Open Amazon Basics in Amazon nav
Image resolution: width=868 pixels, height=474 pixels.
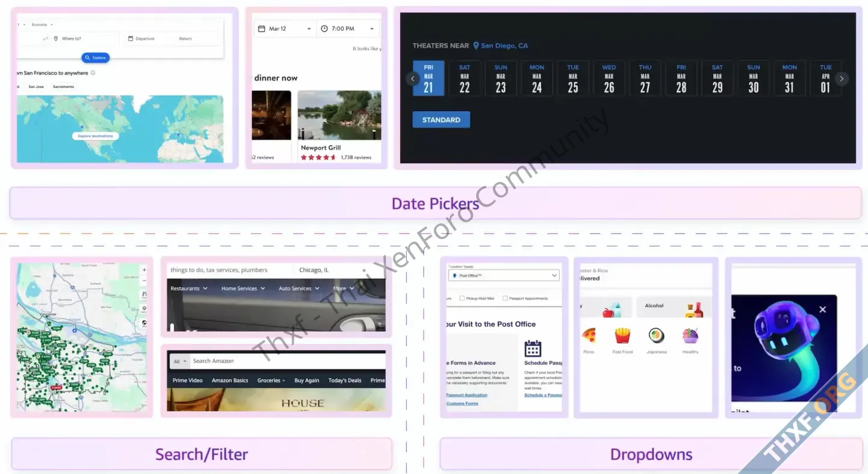coord(230,381)
